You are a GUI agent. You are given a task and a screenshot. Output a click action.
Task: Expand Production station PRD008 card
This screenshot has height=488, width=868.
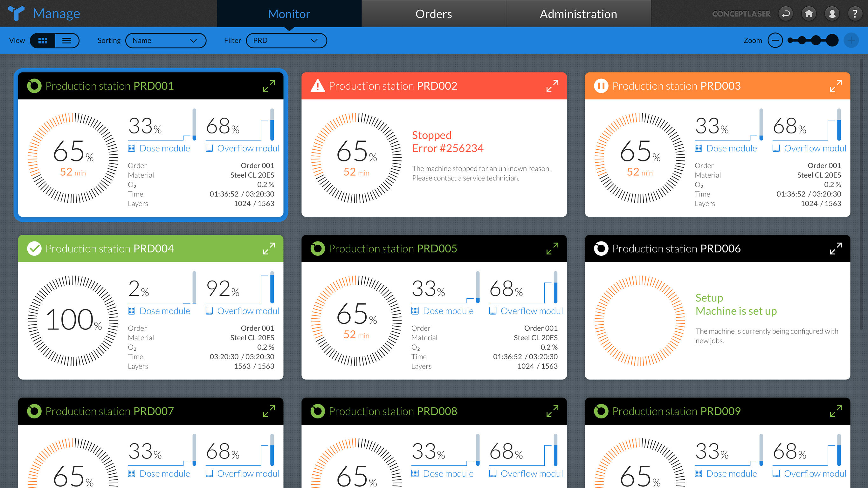point(552,411)
